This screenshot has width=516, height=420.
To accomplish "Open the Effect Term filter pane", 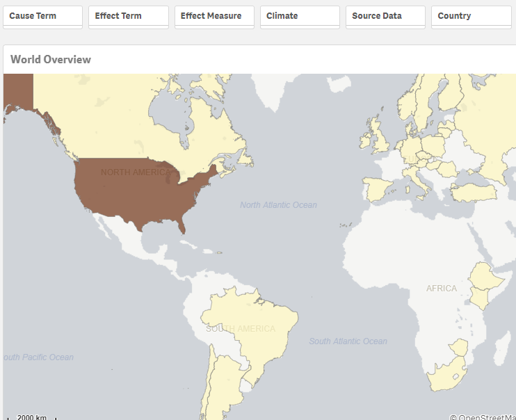I will click(x=128, y=16).
